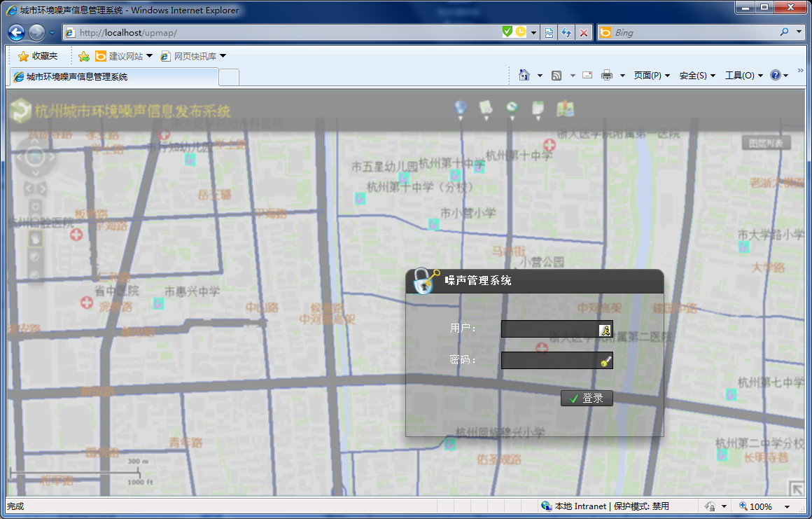Viewport: 812px width, 519px height.
Task: Click the 用户 username input field
Action: click(x=549, y=329)
